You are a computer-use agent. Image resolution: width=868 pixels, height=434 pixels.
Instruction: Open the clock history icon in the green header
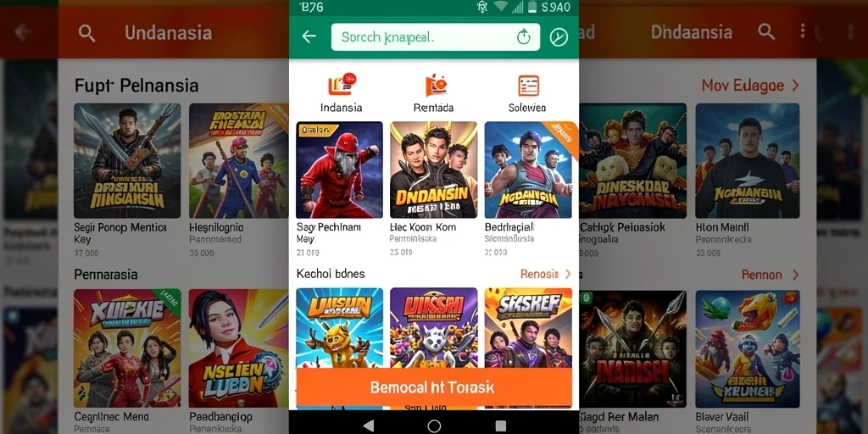tap(559, 37)
